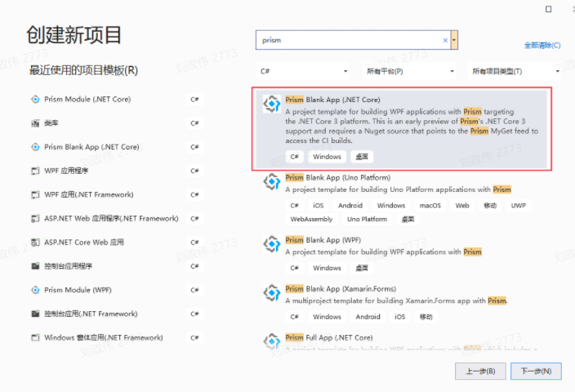Click Prism logo of Full App (.NET Core)
This screenshot has width=575, height=392.
click(272, 341)
